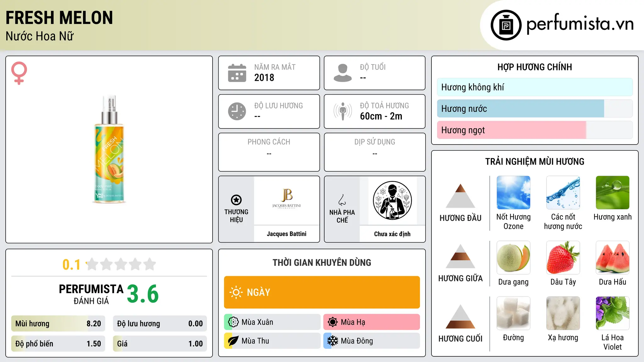This screenshot has height=362, width=644.
Task: Click the Hương cuối pyramid icon
Action: pos(460,316)
